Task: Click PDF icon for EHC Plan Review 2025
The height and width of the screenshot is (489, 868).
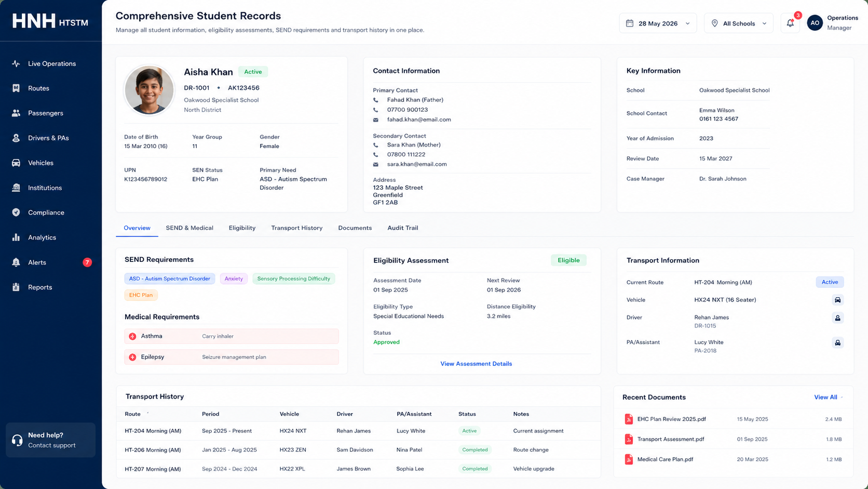Action: pos(629,419)
